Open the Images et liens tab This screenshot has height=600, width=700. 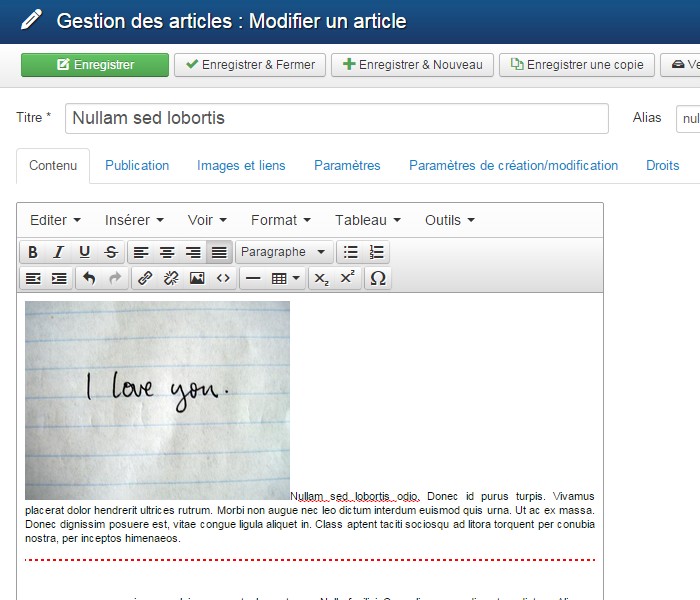pos(241,166)
